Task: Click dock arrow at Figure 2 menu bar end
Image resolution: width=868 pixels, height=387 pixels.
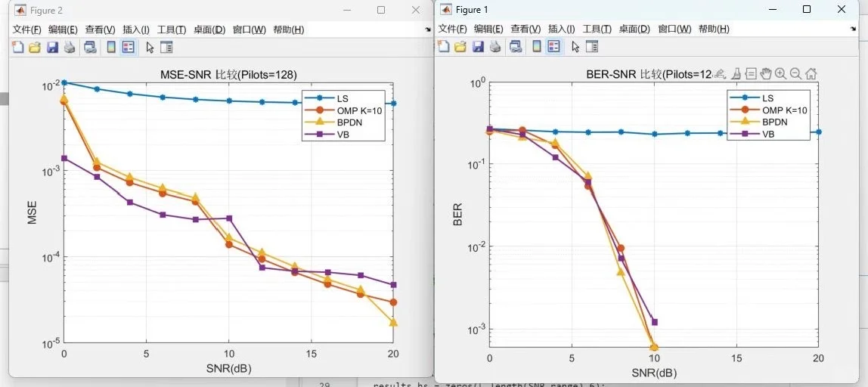Action: [428, 30]
